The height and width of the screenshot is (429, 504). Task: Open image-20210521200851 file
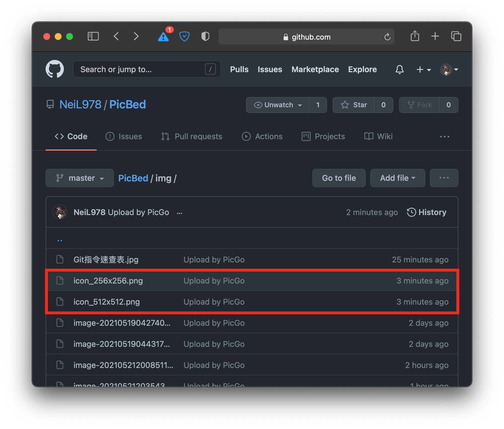pyautogui.click(x=123, y=365)
